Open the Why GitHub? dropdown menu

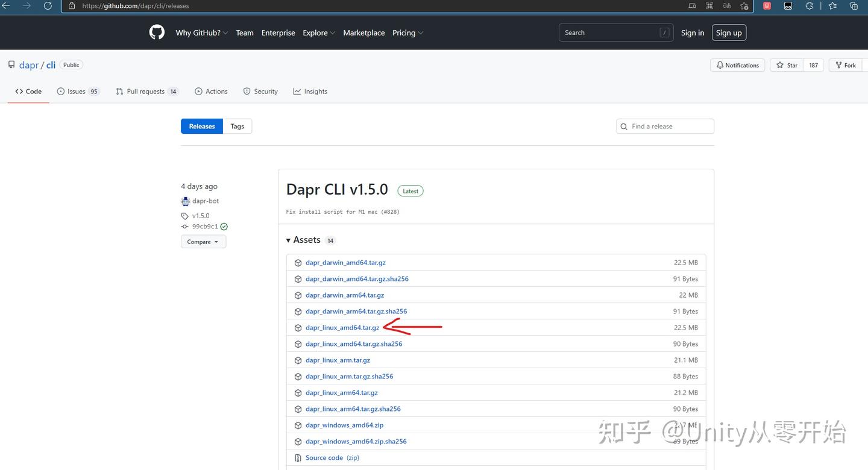point(201,33)
